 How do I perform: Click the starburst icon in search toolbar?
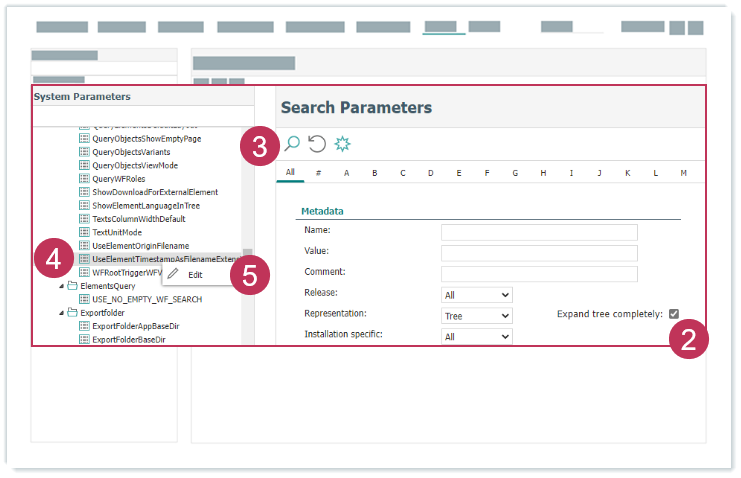point(343,144)
